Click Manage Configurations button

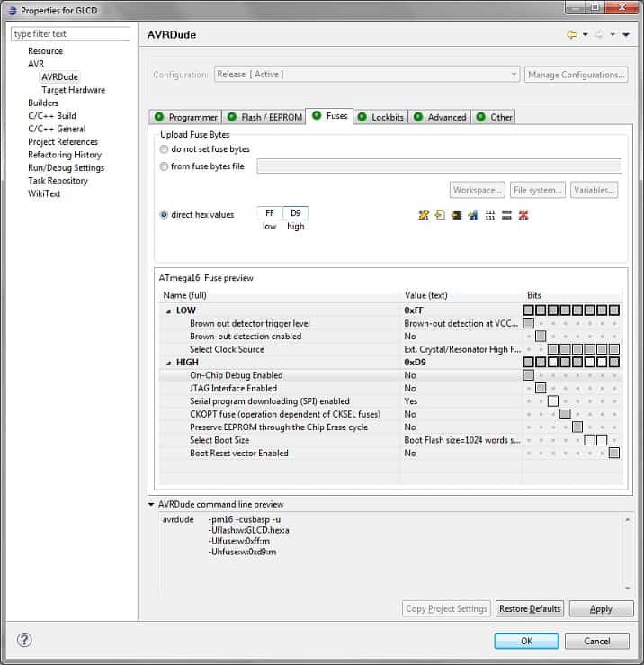coord(577,75)
